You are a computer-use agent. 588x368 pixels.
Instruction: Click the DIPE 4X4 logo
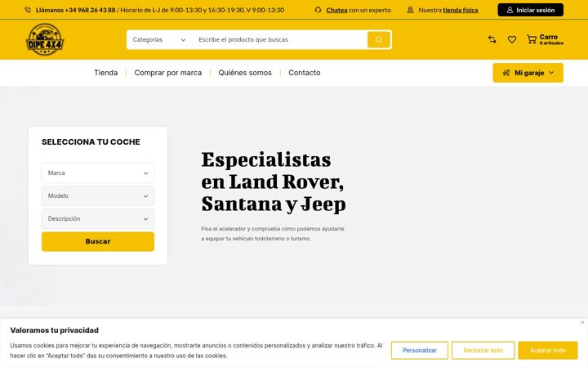[x=45, y=39]
